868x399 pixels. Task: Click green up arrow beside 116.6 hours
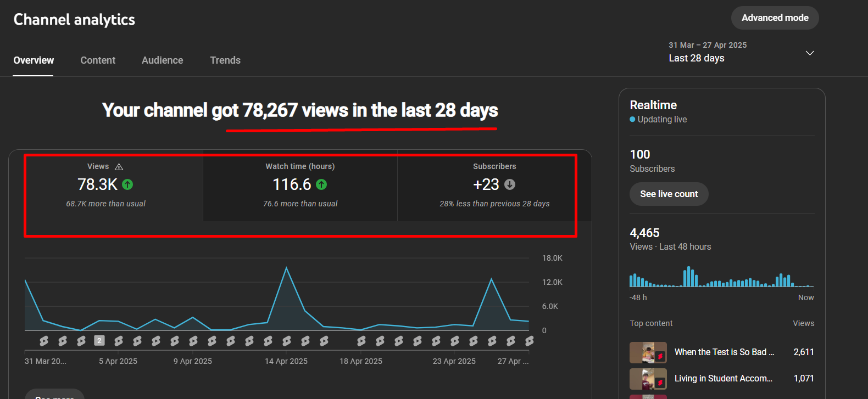tap(321, 185)
